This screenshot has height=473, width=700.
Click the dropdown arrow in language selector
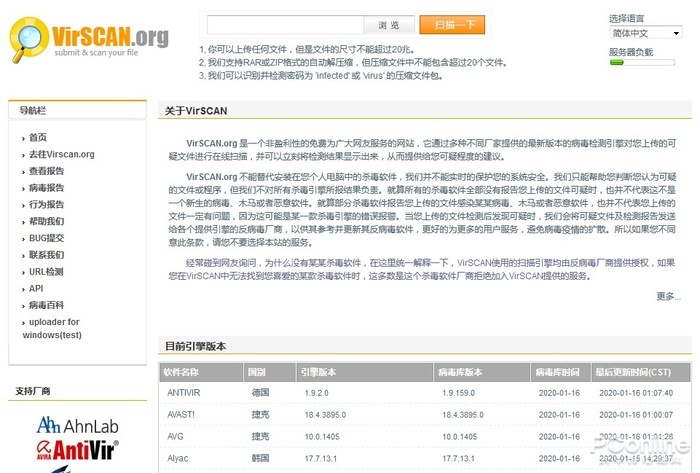pos(676,33)
